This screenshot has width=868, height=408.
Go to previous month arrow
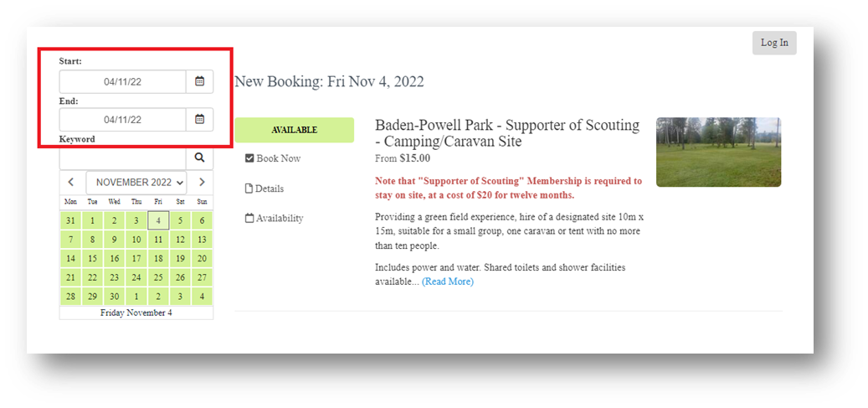coord(71,182)
